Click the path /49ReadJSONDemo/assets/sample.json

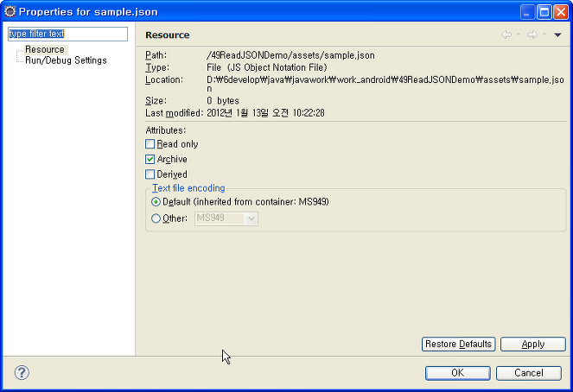[290, 55]
